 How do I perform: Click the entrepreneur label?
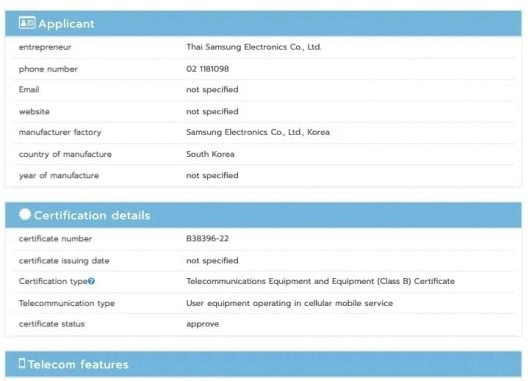[45, 47]
